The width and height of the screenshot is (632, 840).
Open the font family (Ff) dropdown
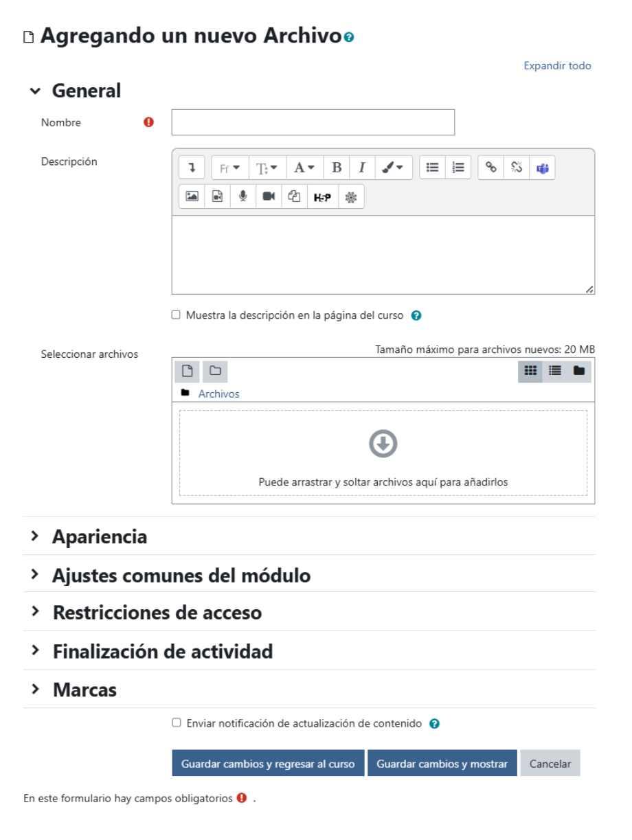(x=229, y=168)
